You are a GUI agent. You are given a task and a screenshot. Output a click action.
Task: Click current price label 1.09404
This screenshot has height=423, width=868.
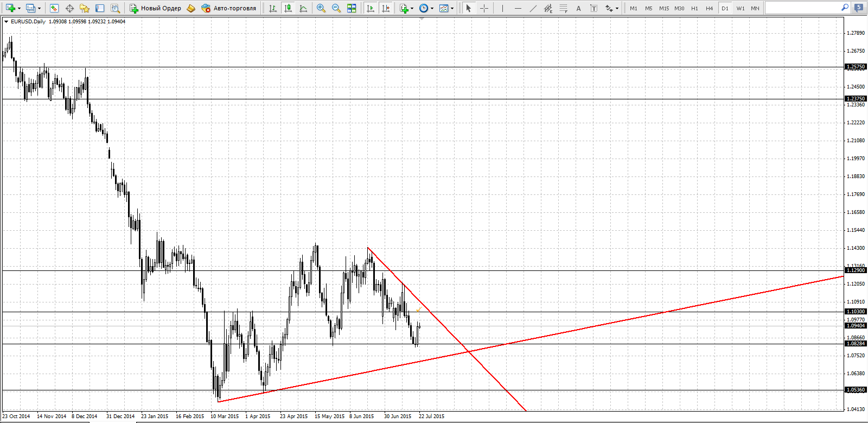click(856, 326)
